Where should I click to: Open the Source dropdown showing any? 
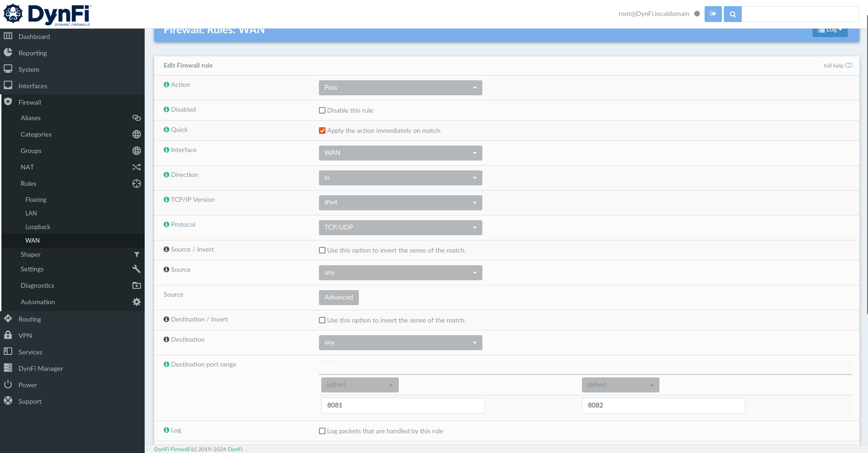(401, 273)
